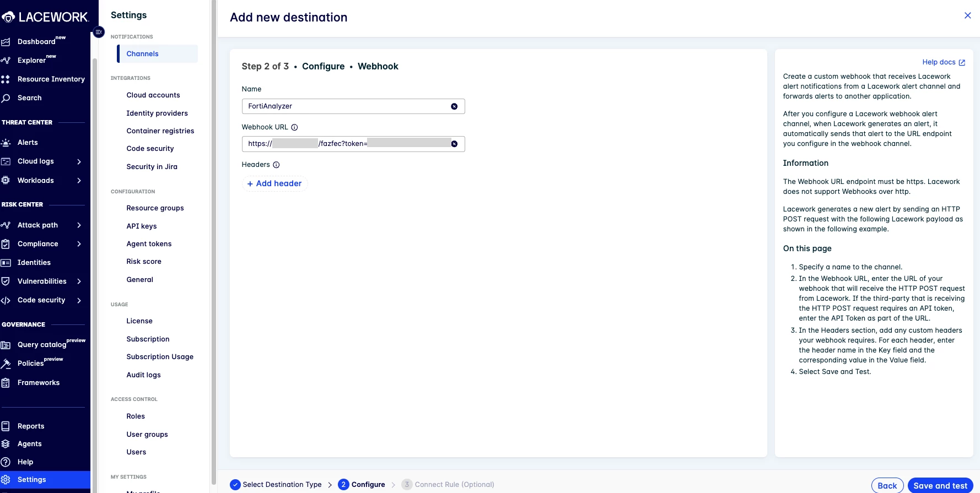
Task: Open Roles under Access Control
Action: click(136, 416)
